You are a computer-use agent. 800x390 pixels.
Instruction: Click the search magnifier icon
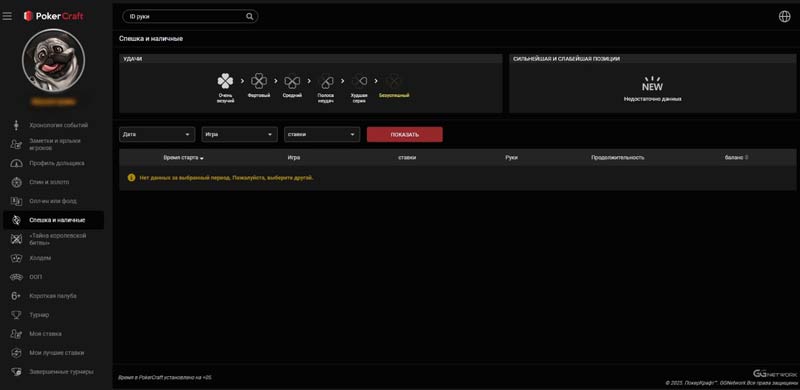[249, 16]
